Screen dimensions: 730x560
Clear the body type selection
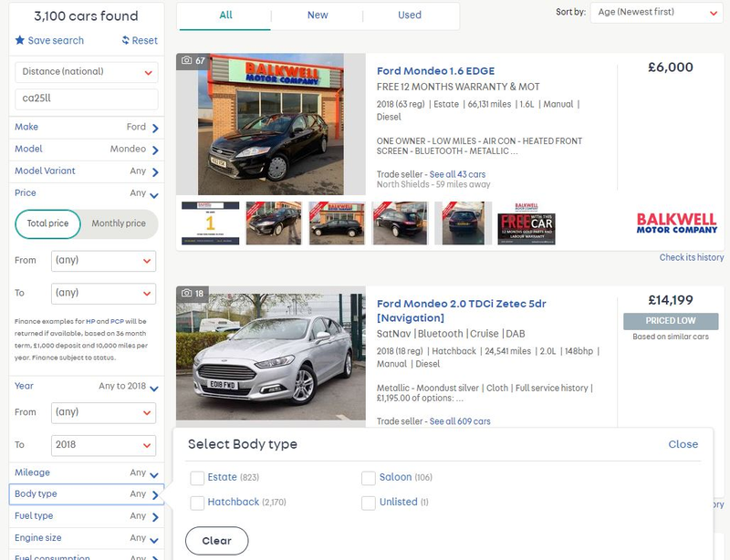click(217, 541)
